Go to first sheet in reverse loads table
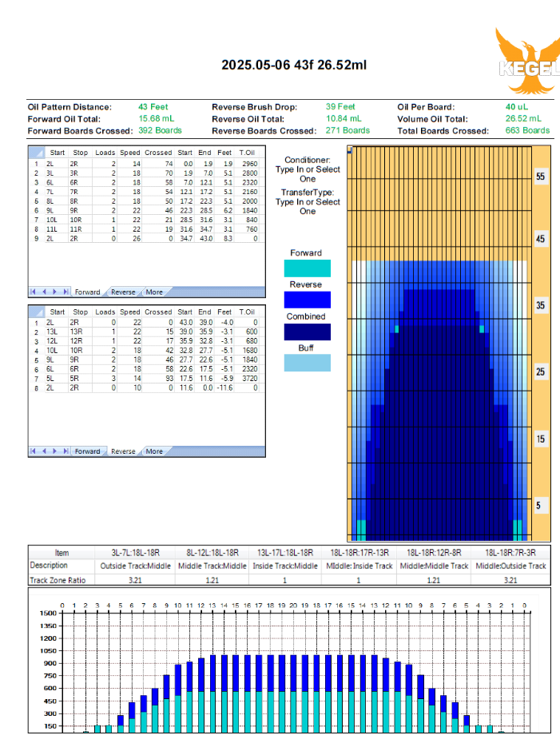This screenshot has width=560, height=747. pyautogui.click(x=33, y=451)
